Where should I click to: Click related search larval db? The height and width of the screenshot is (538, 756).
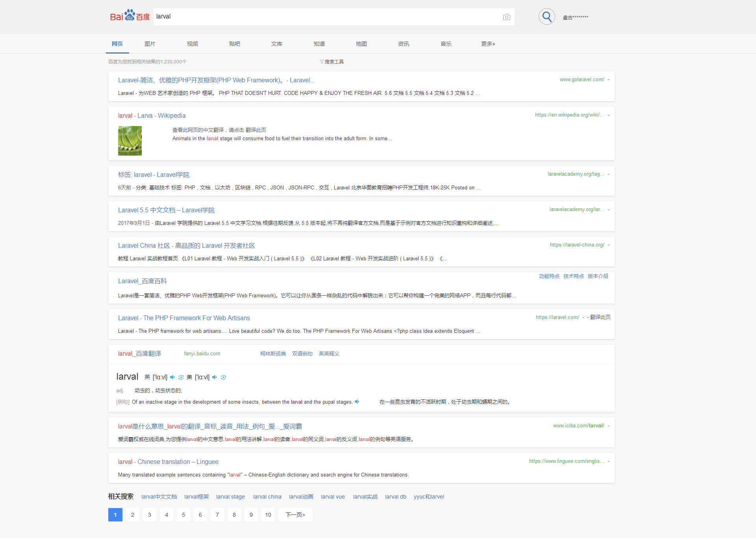click(396, 497)
